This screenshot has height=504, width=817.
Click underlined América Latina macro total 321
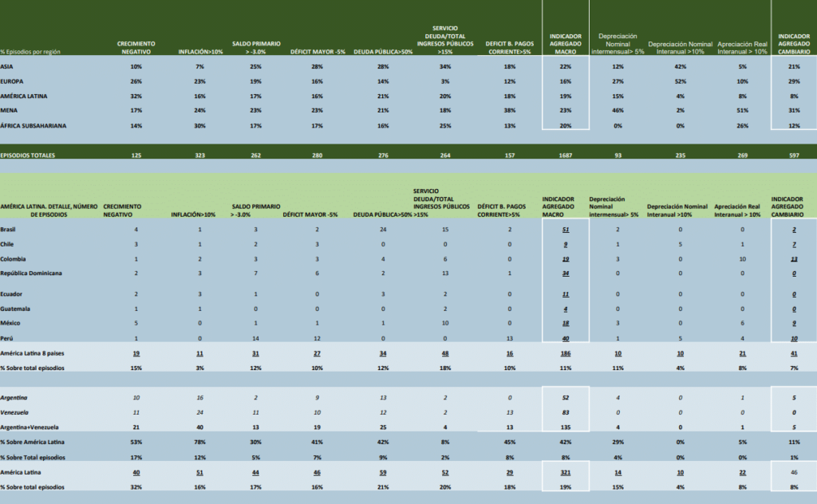(566, 472)
